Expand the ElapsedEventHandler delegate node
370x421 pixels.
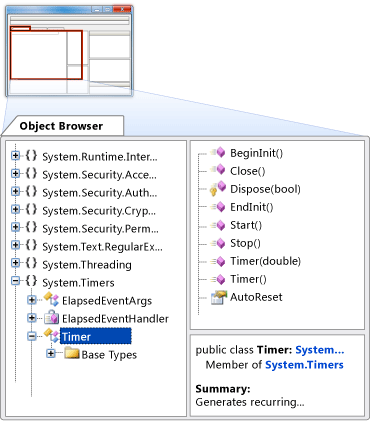tap(32, 318)
